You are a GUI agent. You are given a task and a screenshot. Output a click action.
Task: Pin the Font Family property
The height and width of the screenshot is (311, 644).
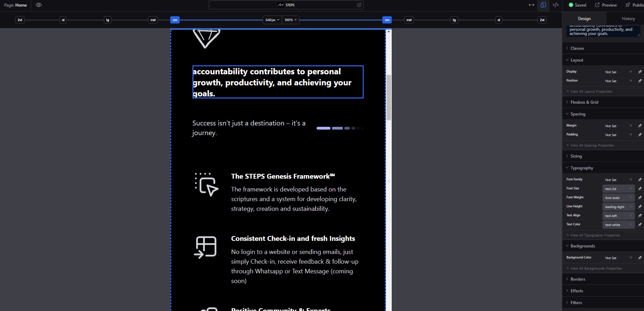pyautogui.click(x=640, y=180)
